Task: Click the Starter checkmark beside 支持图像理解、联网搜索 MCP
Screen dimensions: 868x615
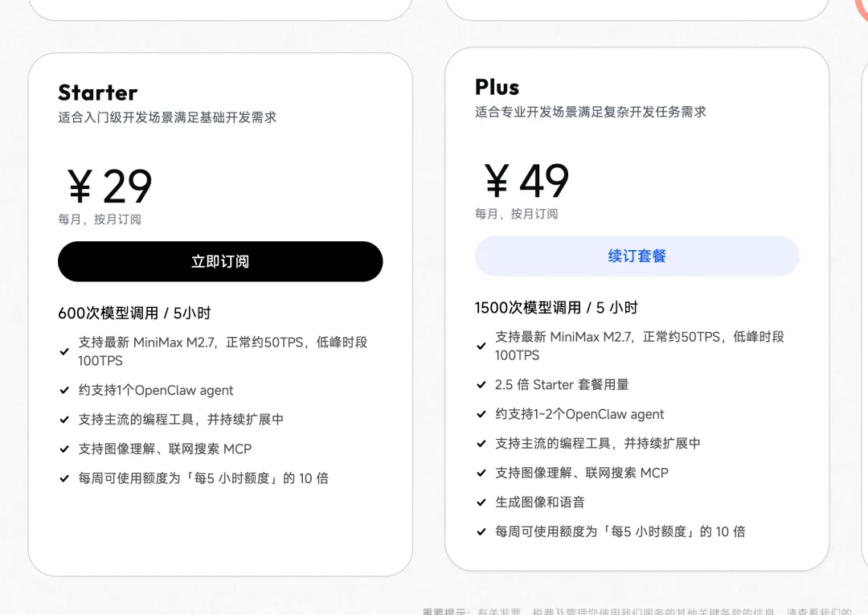Action: coord(64,449)
